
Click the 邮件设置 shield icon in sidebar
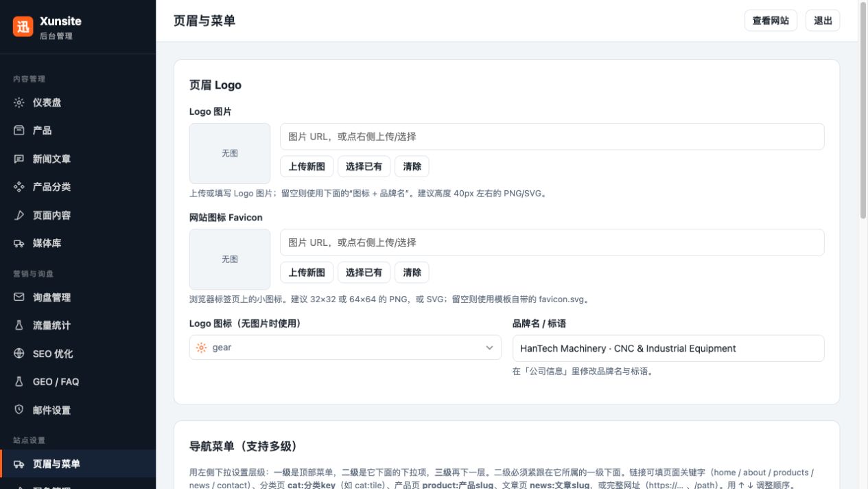[19, 410]
